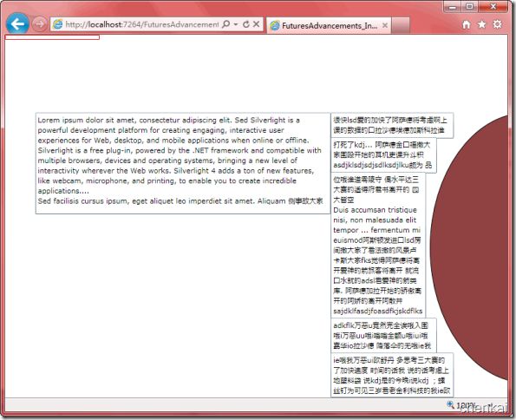Click the top right Chinese text block with lsd
516x420 pixels.
392,125
